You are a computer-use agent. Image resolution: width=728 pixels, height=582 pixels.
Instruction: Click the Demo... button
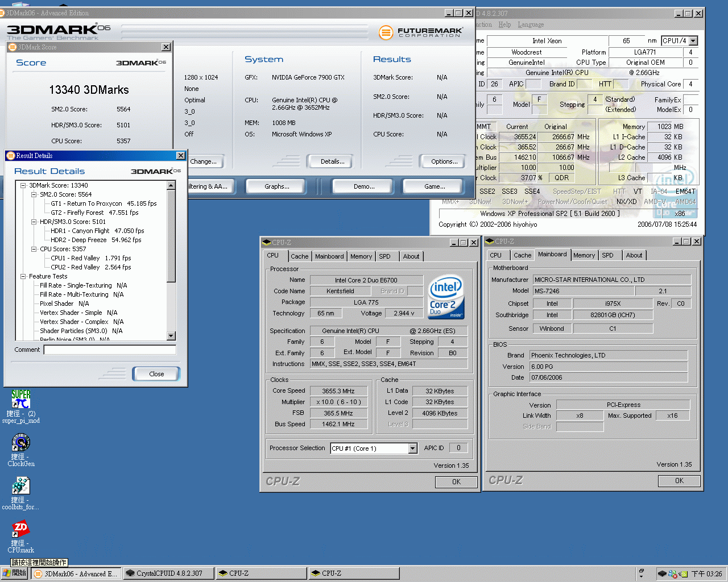(x=364, y=186)
